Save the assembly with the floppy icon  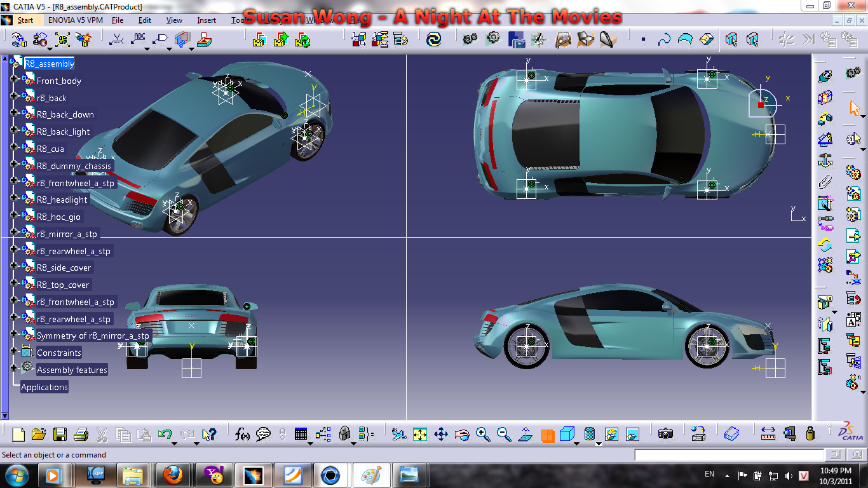point(60,435)
